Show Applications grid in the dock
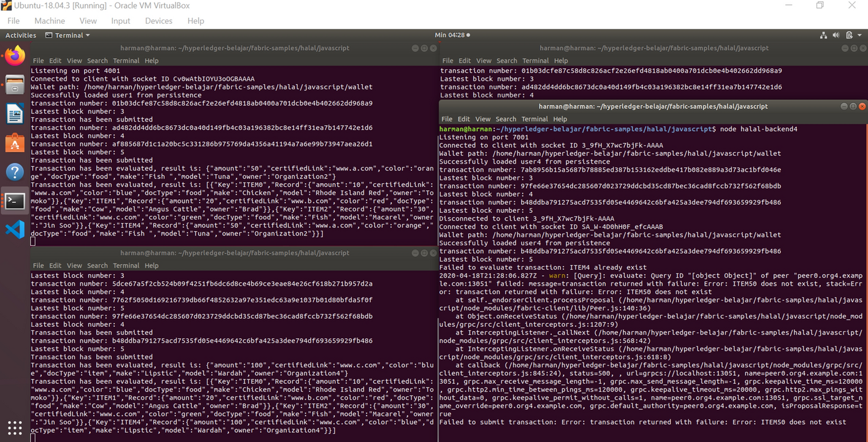The width and height of the screenshot is (868, 442). tap(15, 427)
